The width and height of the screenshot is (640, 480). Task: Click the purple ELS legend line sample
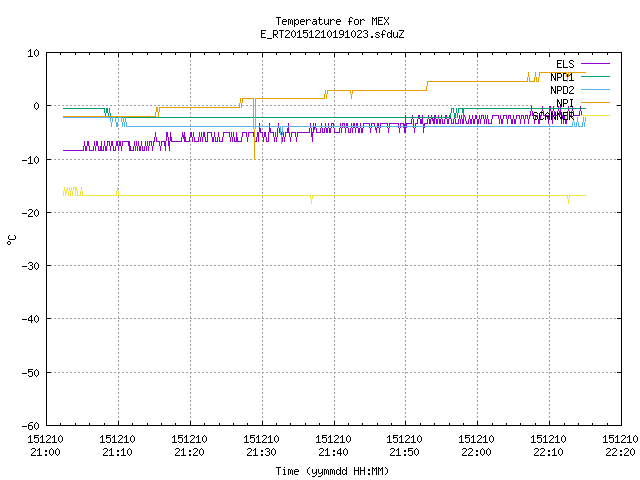pyautogui.click(x=595, y=64)
